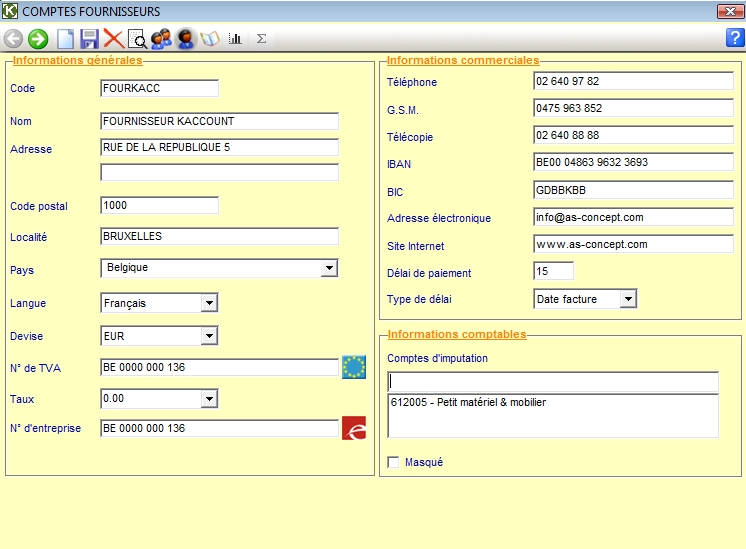Open the Taux dropdown showing 0.00
746x549 pixels.
[x=209, y=399]
